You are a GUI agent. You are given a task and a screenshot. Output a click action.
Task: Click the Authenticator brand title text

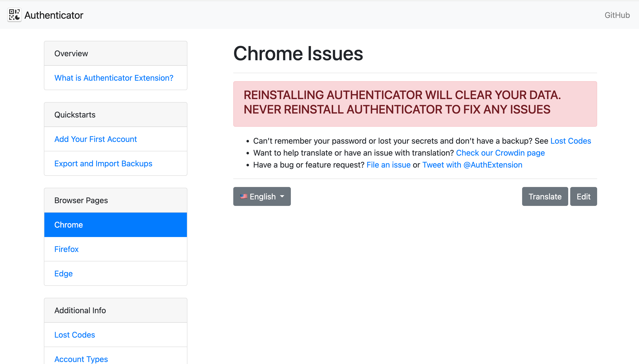54,15
